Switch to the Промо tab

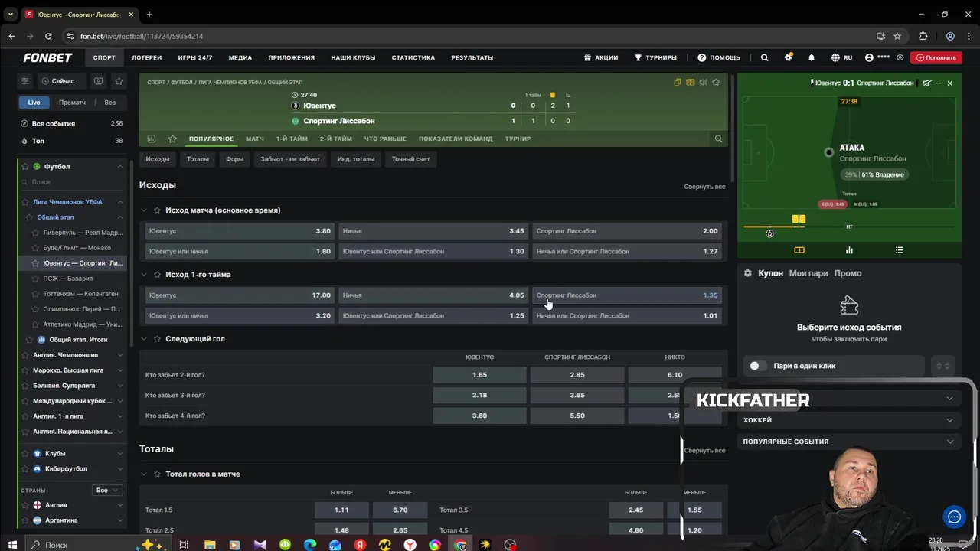[848, 273]
